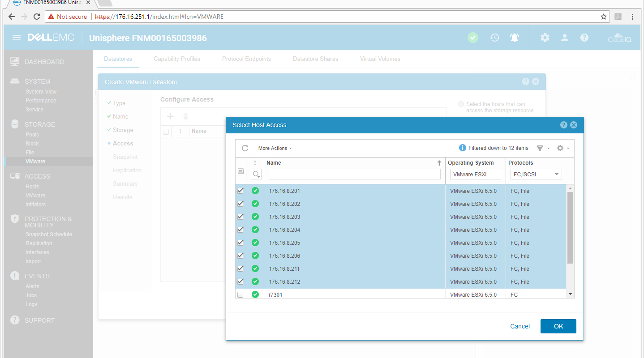Click the Name column sort arrow
This screenshot has height=358, width=644.
click(439, 163)
